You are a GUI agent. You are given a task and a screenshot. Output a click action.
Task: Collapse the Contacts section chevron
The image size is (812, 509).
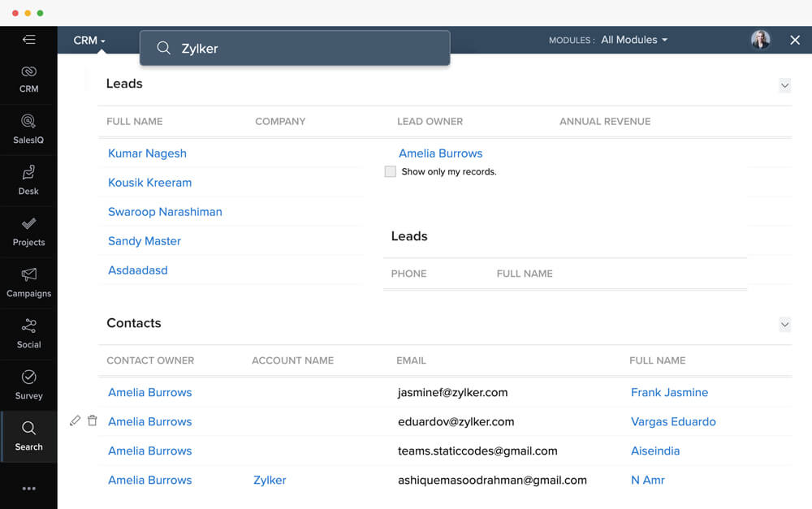pyautogui.click(x=784, y=325)
